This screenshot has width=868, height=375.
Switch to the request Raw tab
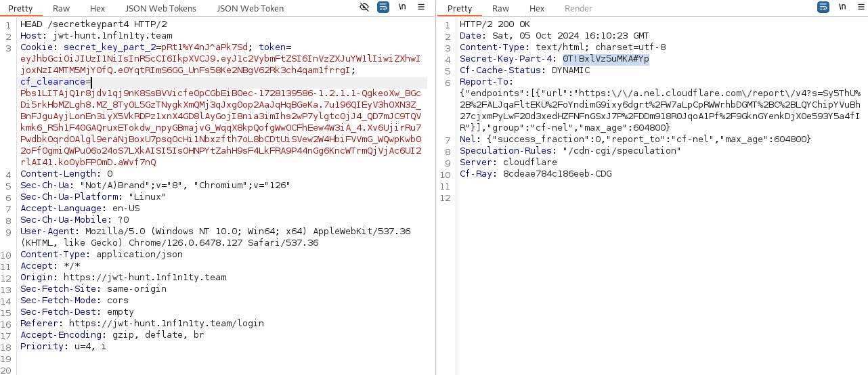(61, 9)
